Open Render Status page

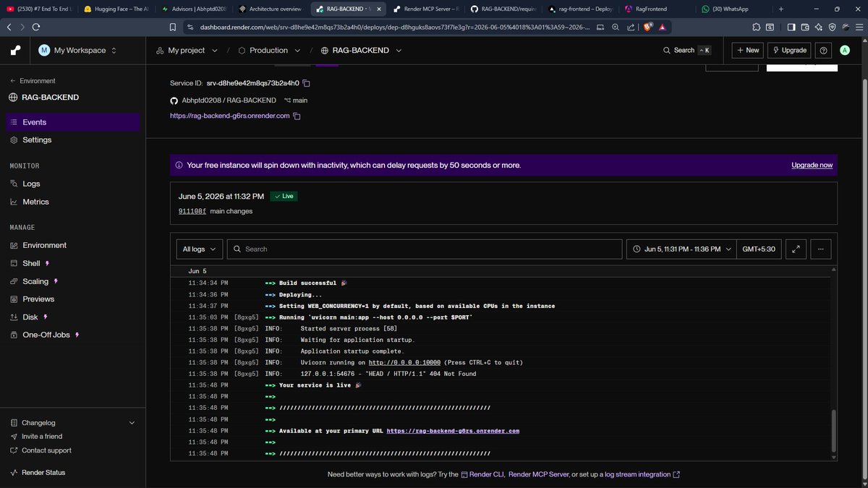43,472
